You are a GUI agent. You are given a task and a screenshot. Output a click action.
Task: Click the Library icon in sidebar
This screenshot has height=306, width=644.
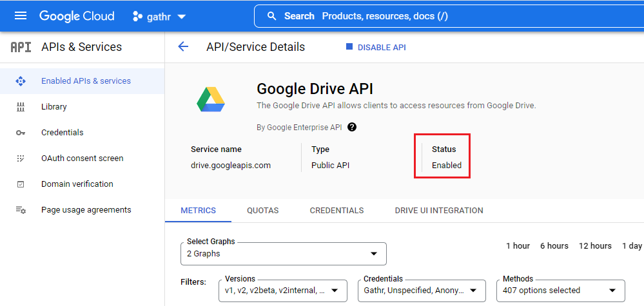point(21,107)
